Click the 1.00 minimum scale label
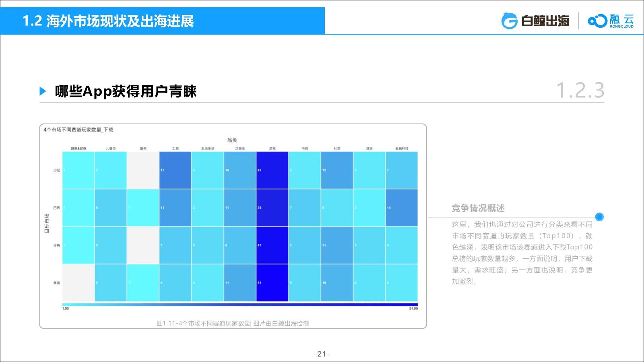Viewport: 644px width, 362px height. tap(66, 309)
